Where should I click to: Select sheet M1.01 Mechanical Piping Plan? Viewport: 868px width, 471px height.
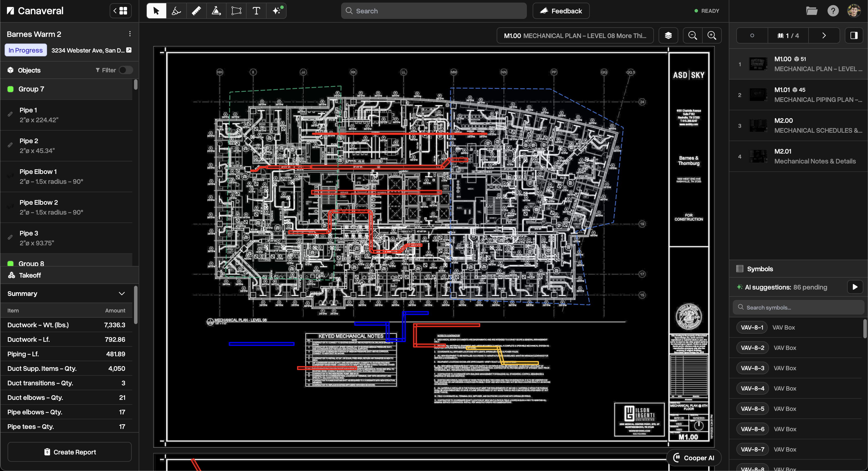coord(799,95)
